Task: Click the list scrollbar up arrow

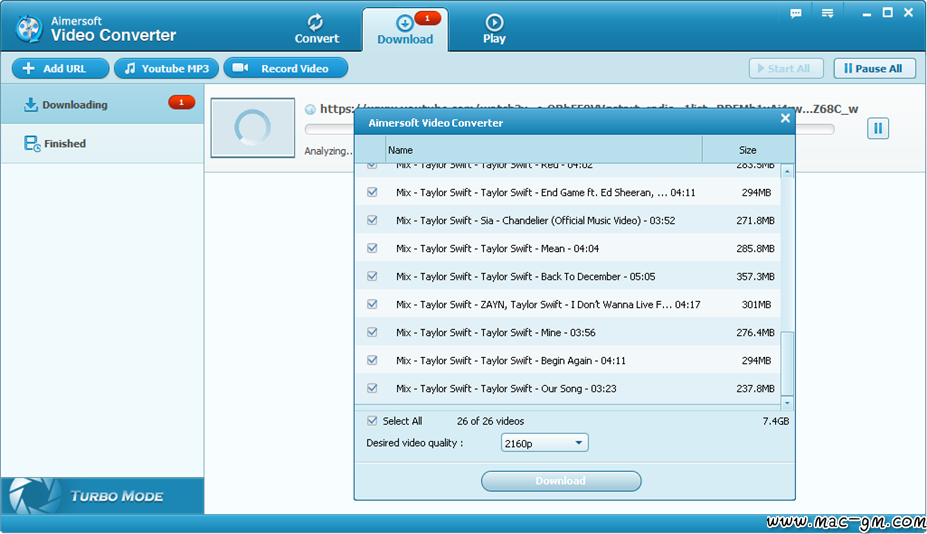Action: tap(787, 171)
